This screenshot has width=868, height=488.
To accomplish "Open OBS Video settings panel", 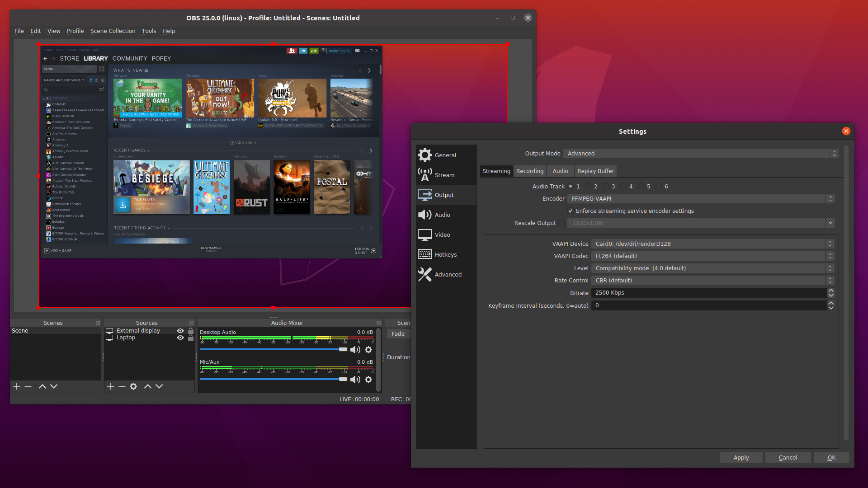I will click(x=441, y=234).
